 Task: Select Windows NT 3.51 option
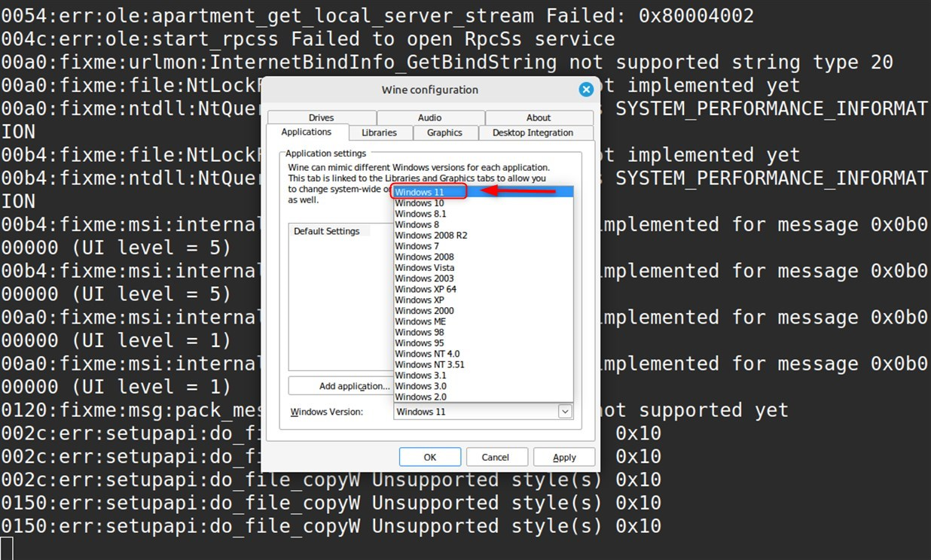(483, 364)
